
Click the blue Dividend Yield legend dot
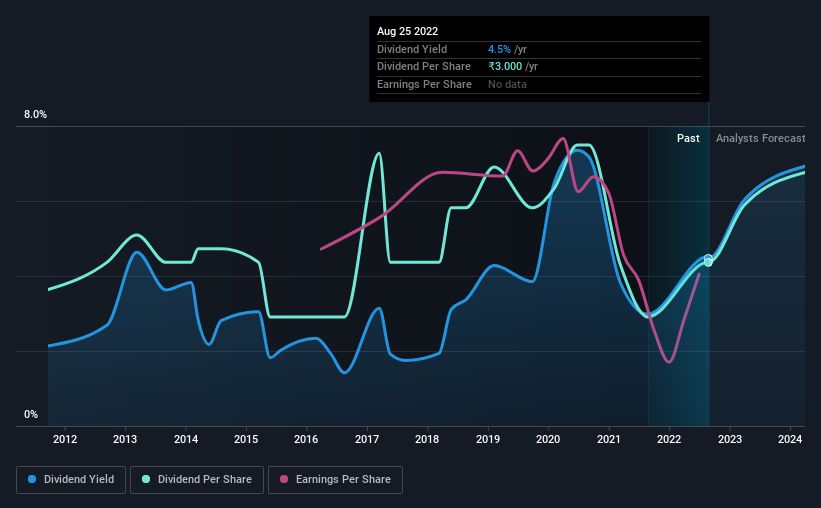tap(32, 479)
